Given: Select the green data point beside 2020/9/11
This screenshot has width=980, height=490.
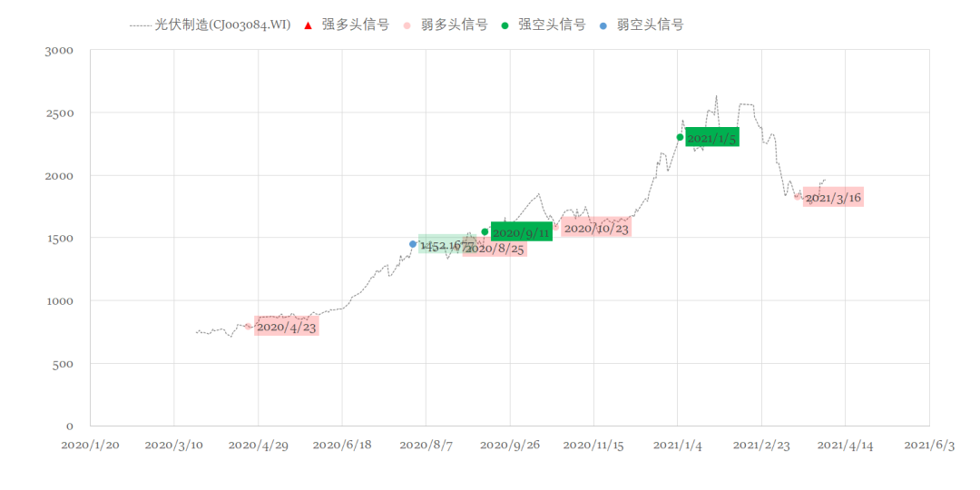Looking at the screenshot, I should click(485, 231).
